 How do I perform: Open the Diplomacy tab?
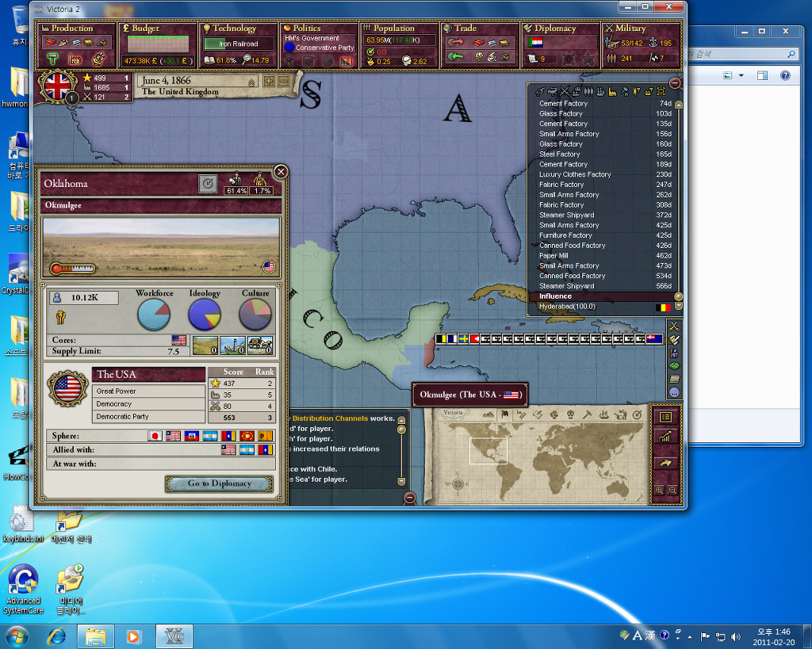[x=561, y=45]
